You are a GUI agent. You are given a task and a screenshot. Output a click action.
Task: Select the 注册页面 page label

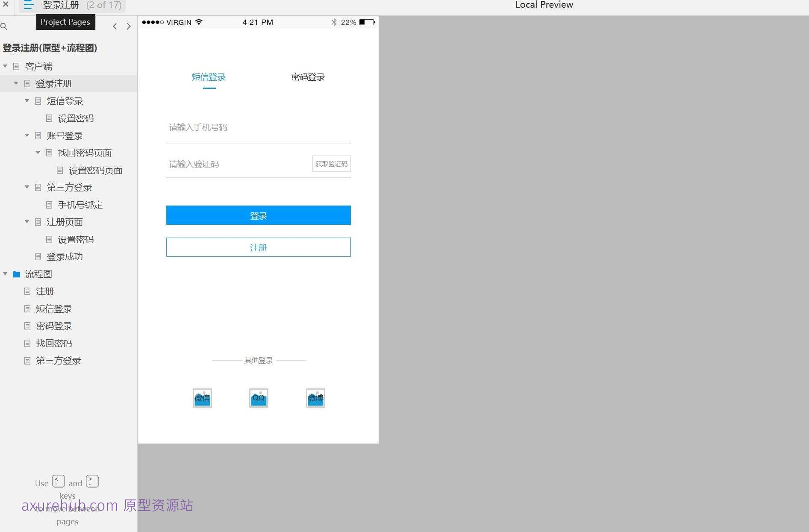click(65, 222)
